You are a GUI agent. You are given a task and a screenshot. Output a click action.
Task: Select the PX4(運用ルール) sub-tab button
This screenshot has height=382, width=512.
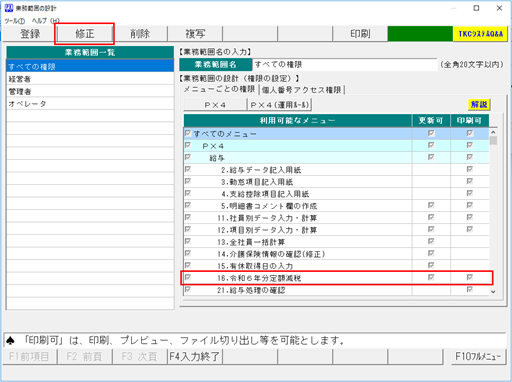click(279, 105)
